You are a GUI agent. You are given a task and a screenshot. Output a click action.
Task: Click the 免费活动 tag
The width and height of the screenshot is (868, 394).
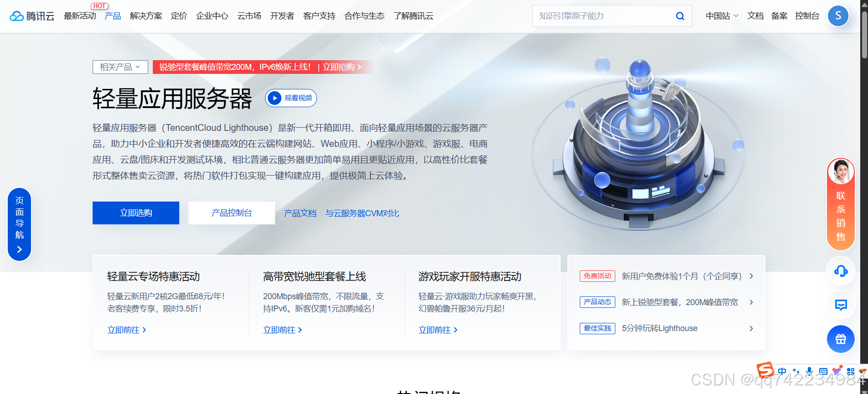pos(598,276)
